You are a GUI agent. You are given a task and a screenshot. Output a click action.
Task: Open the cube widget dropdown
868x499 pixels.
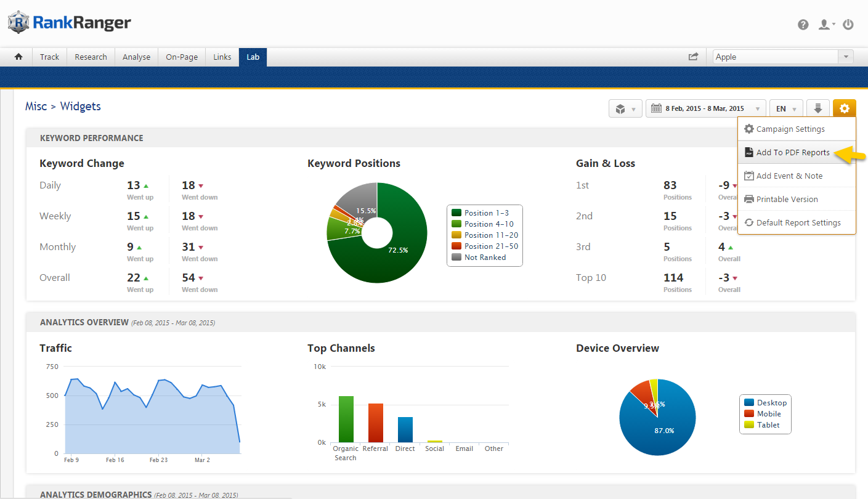pyautogui.click(x=625, y=108)
